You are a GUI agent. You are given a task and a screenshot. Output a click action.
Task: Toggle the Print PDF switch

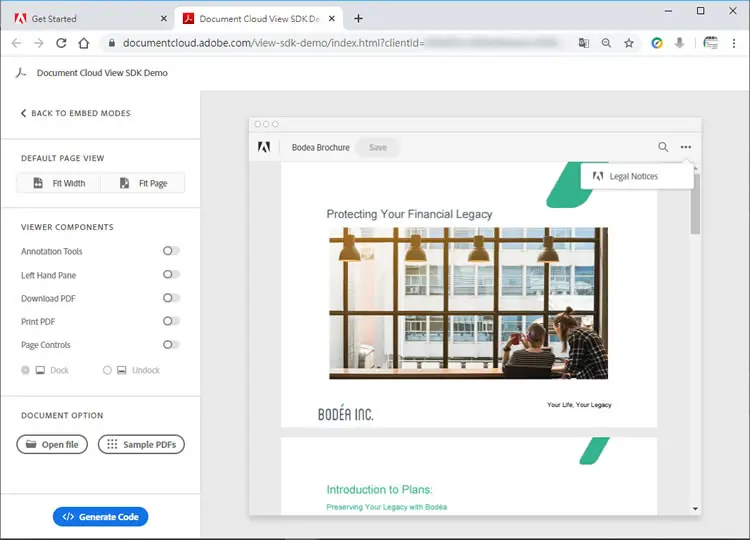(x=171, y=321)
